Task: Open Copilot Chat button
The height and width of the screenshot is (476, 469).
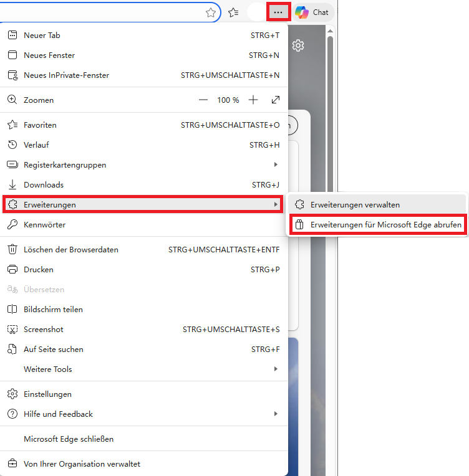Action: 312,12
